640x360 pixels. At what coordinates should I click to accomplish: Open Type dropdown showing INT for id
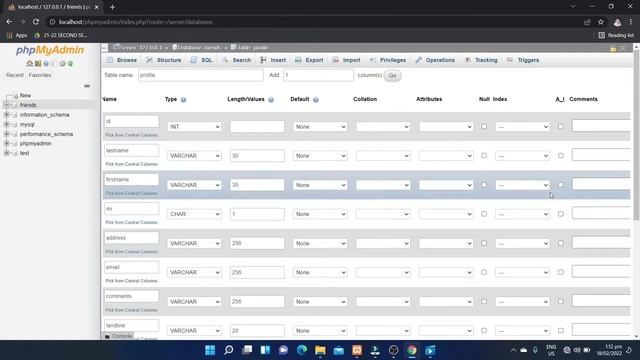(x=194, y=127)
